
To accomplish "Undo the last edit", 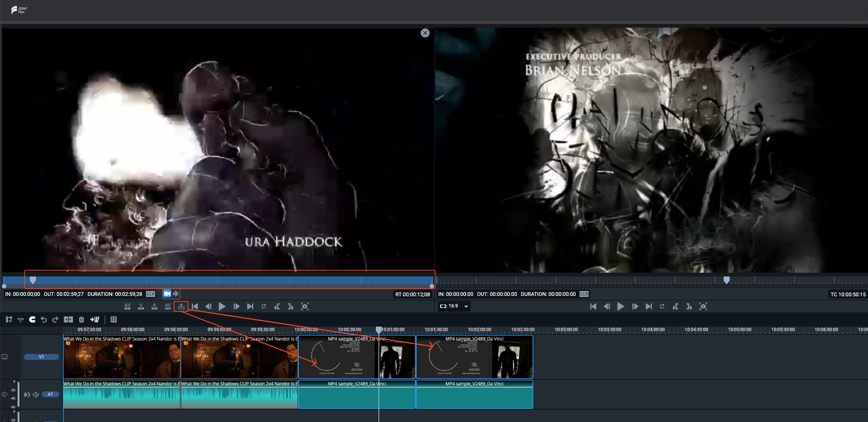I will coord(44,319).
